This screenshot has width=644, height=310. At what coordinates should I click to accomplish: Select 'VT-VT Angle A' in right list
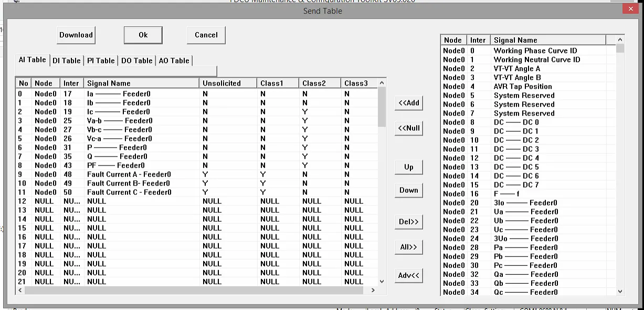click(529, 69)
